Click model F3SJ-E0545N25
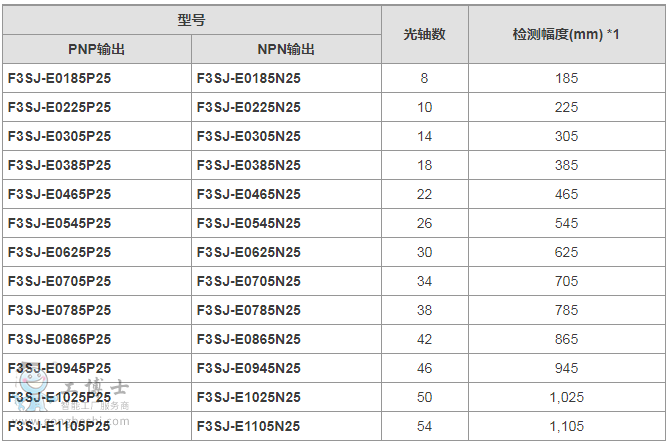Viewport: 667px width, 441px height. [248, 223]
